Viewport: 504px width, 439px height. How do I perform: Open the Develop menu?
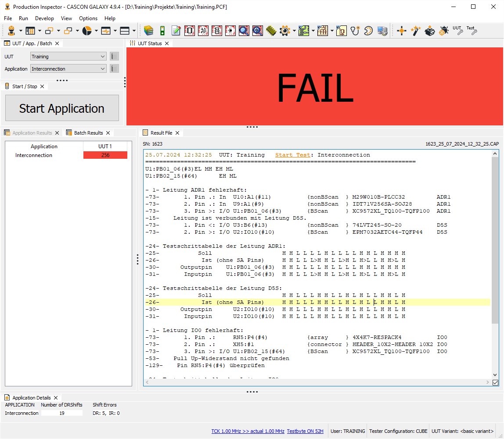[44, 18]
